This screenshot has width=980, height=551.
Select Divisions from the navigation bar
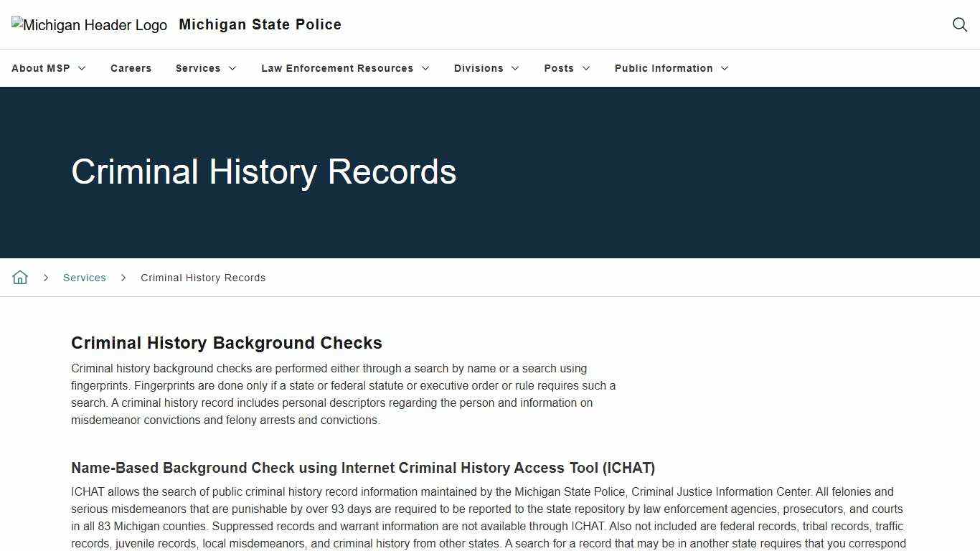click(x=479, y=68)
